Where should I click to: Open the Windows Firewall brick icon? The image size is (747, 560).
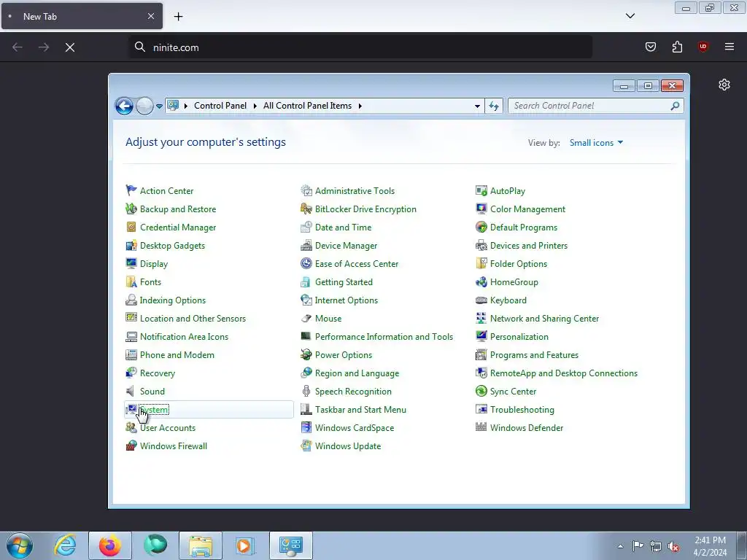click(131, 446)
